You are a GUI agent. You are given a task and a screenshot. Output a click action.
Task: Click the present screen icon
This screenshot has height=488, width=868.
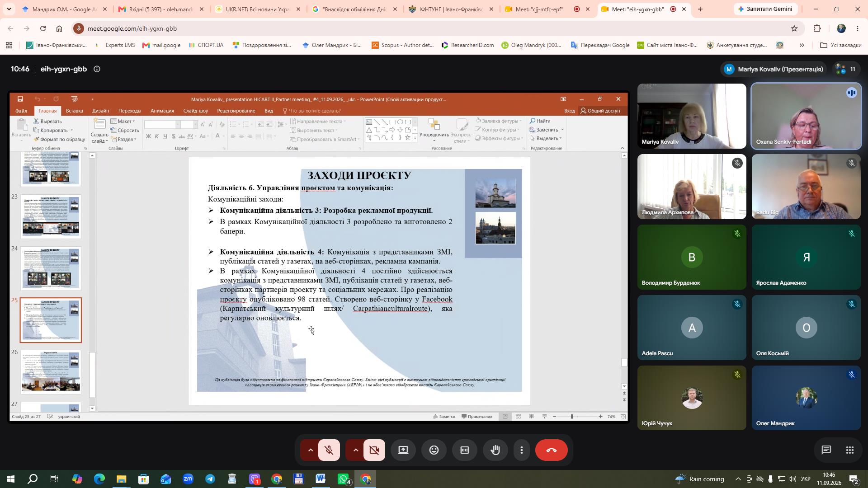pos(403,450)
